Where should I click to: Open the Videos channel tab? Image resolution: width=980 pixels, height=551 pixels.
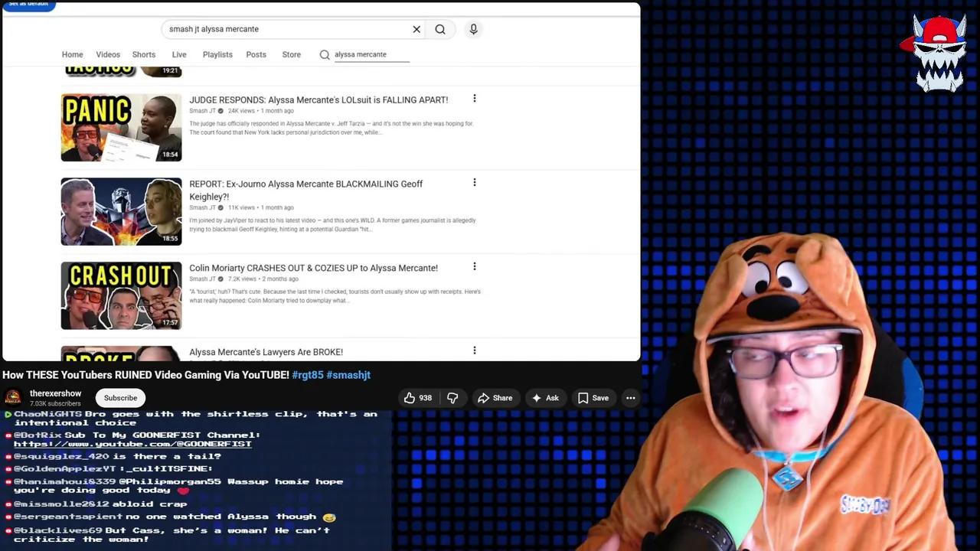tap(108, 54)
